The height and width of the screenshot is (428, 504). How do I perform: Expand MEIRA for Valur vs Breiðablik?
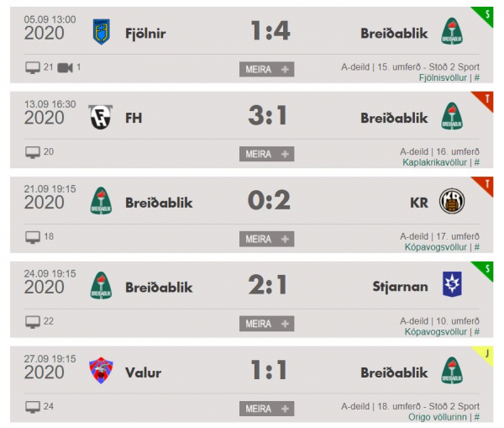pyautogui.click(x=266, y=409)
